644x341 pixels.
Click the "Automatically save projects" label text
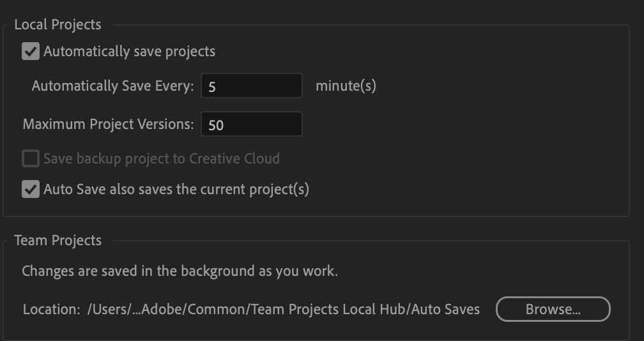pyautogui.click(x=129, y=52)
